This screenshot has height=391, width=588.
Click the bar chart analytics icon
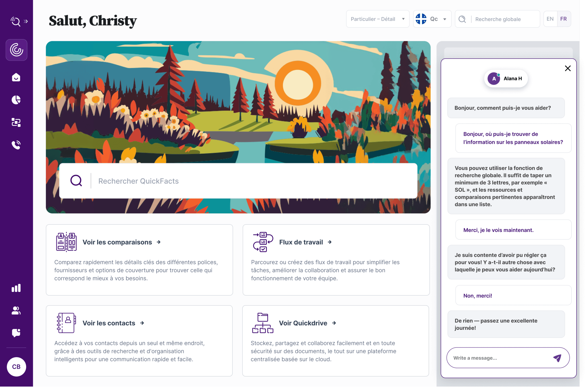pyautogui.click(x=16, y=288)
